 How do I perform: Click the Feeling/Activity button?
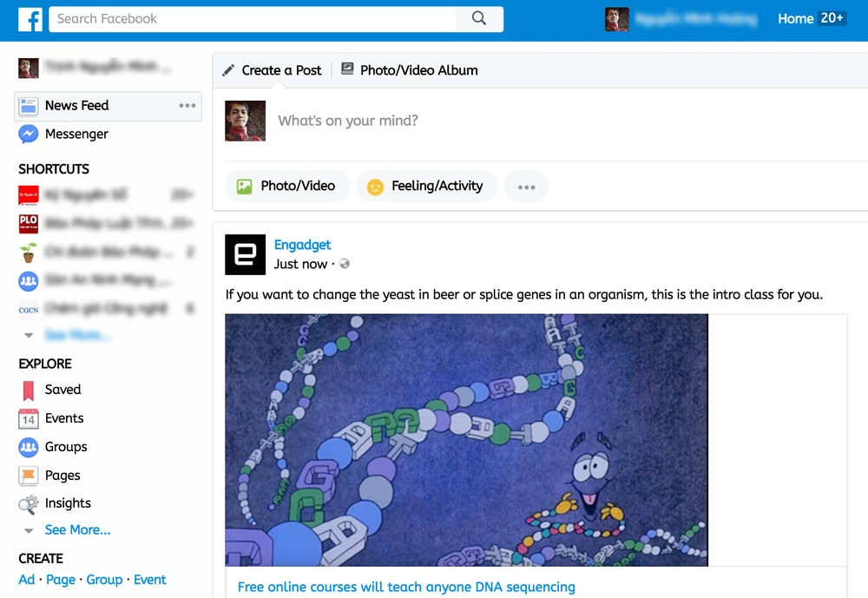tap(426, 186)
